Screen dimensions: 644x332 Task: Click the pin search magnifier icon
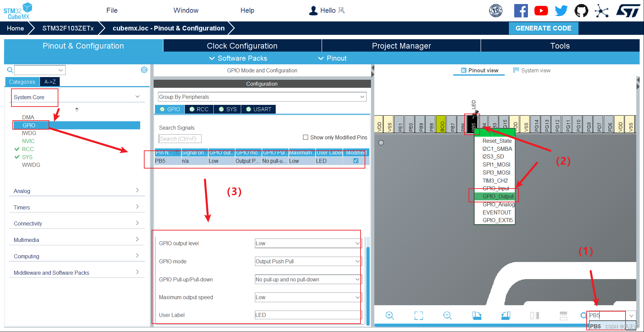(x=584, y=315)
